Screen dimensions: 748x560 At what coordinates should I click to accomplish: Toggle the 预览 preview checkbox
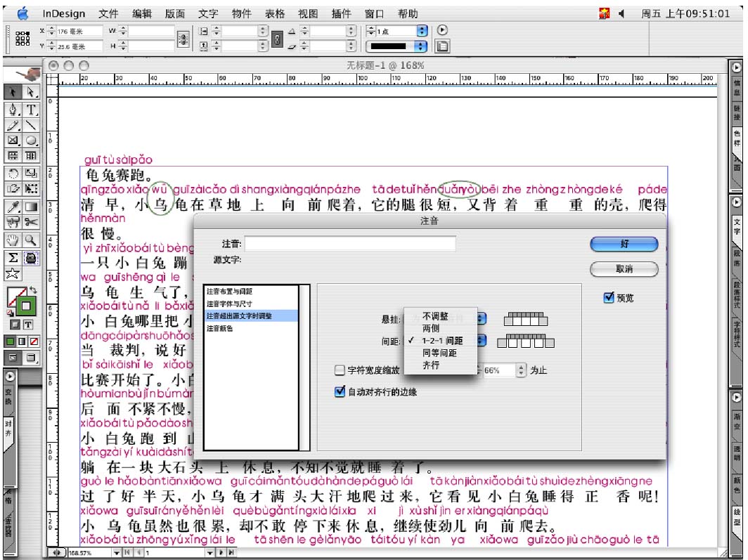609,298
